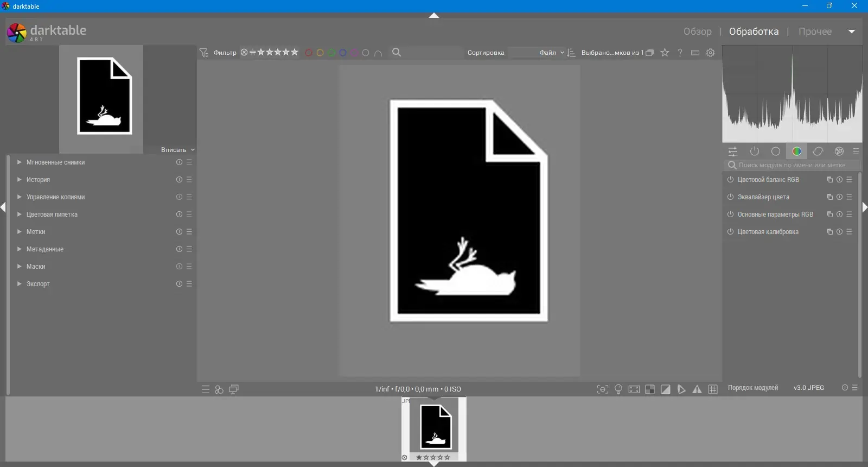Open second darkroom window

(x=234, y=389)
